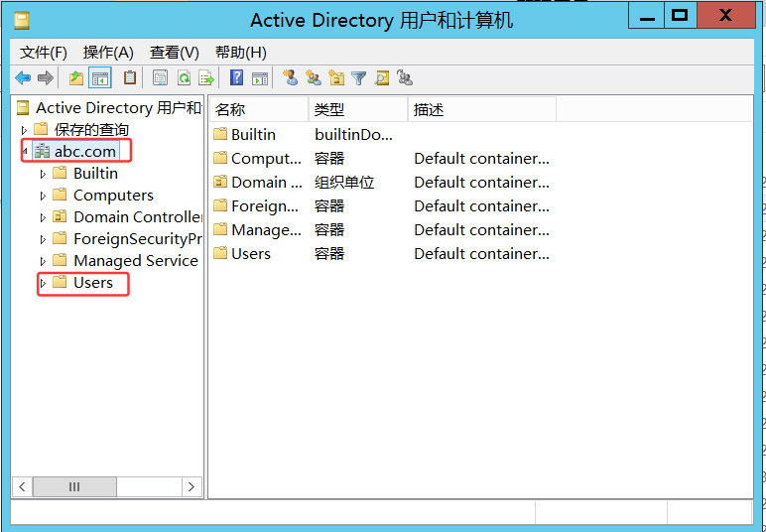This screenshot has width=766, height=532.
Task: Minimize the Active Directory window
Action: 647,17
